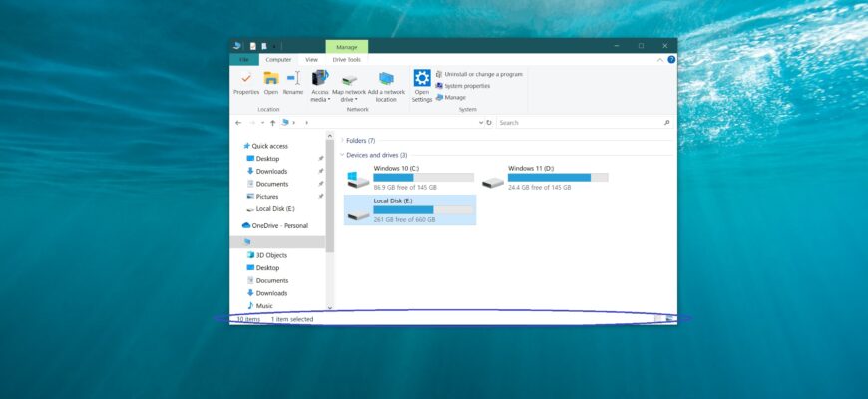Click the '1 item selected' status bar text
Image resolution: width=868 pixels, height=399 pixels.
[x=291, y=319]
